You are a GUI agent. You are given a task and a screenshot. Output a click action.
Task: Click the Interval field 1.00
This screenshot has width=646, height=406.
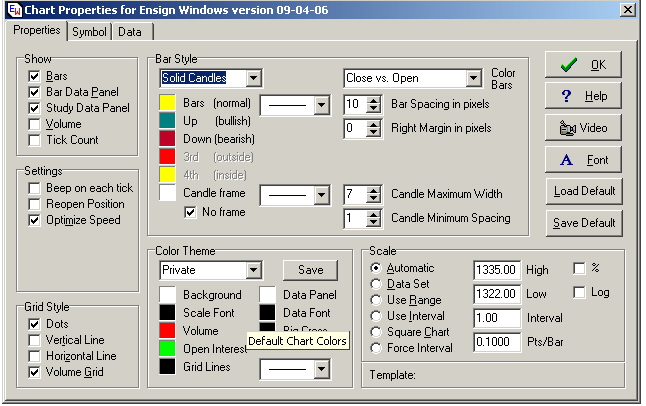[496, 318]
